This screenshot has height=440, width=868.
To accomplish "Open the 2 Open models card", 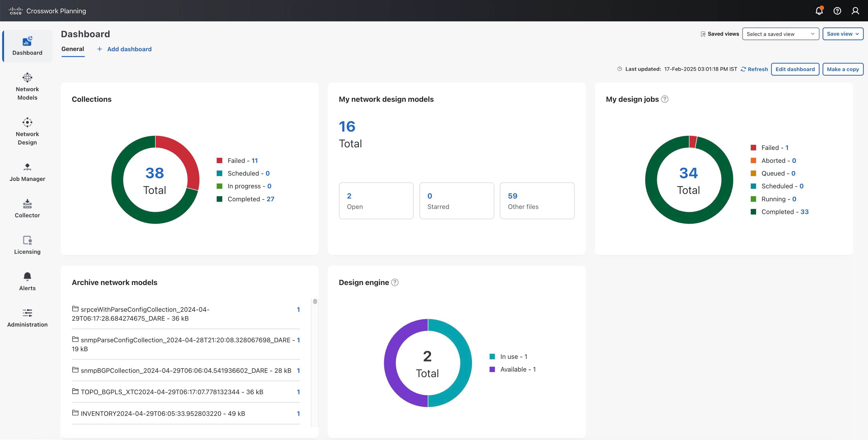I will click(376, 201).
